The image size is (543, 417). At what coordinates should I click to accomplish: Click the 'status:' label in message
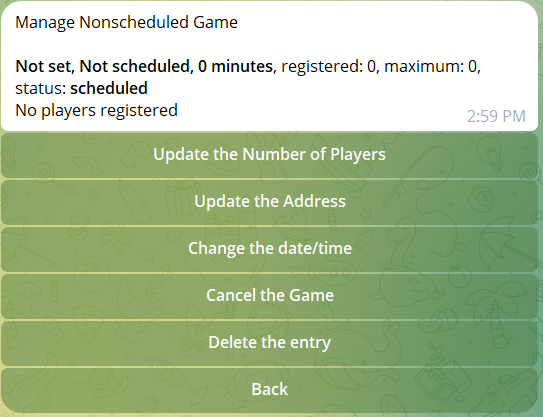click(x=41, y=88)
